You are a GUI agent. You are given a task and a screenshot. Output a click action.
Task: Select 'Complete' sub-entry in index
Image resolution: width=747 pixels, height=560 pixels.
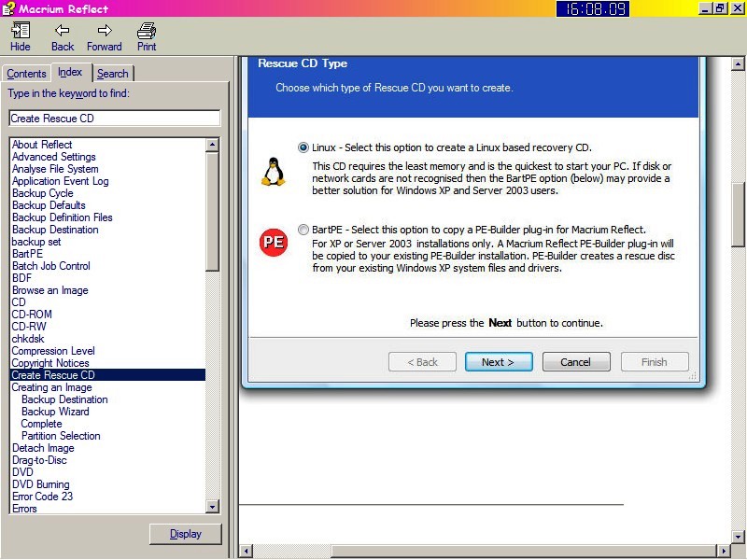click(41, 424)
